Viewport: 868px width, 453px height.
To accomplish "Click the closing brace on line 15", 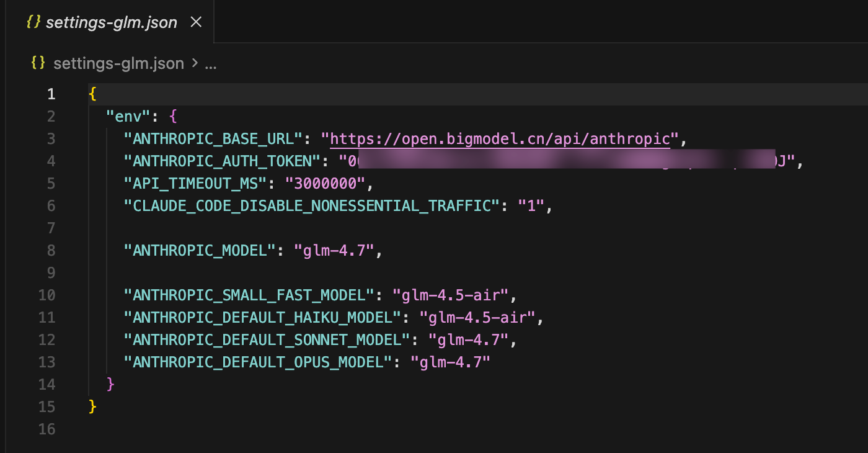I will (93, 407).
